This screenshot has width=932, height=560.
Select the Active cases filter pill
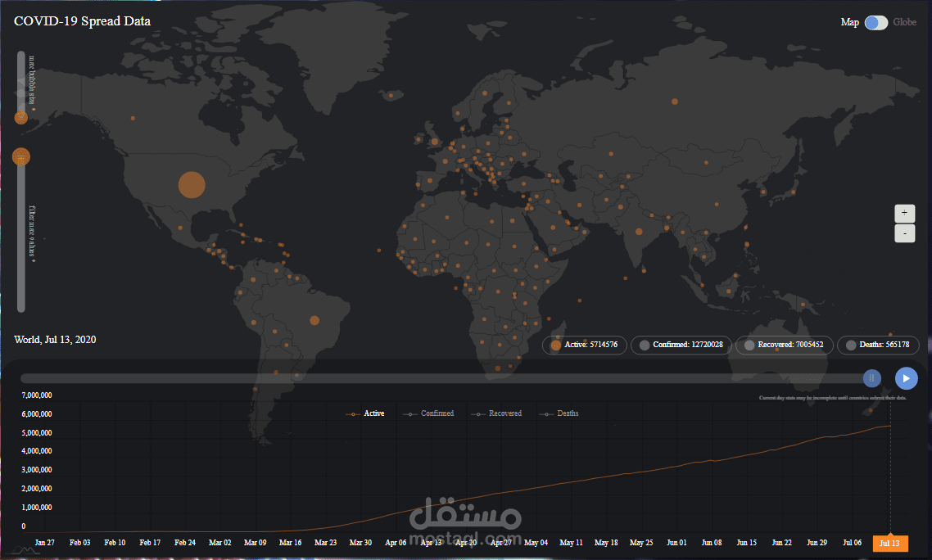pos(584,345)
